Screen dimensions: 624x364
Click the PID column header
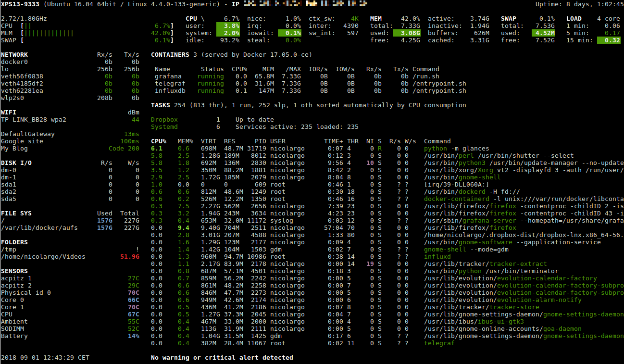(x=261, y=141)
